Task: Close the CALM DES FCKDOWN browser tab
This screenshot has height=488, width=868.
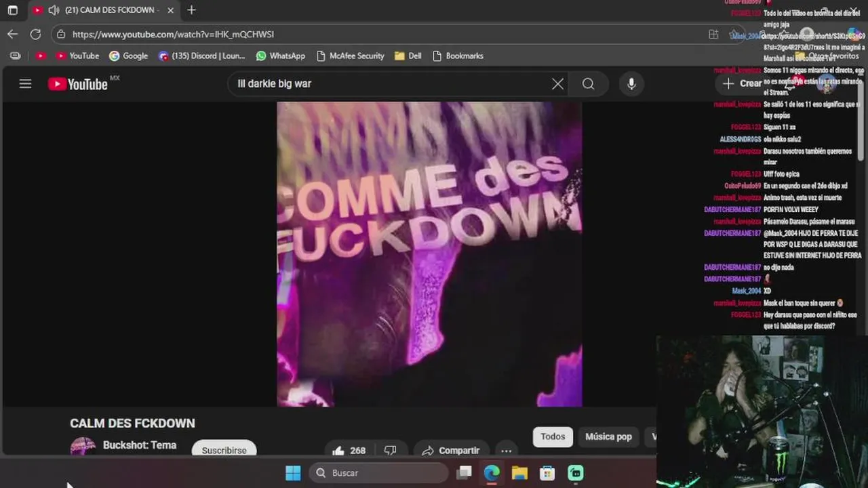Action: [x=170, y=10]
